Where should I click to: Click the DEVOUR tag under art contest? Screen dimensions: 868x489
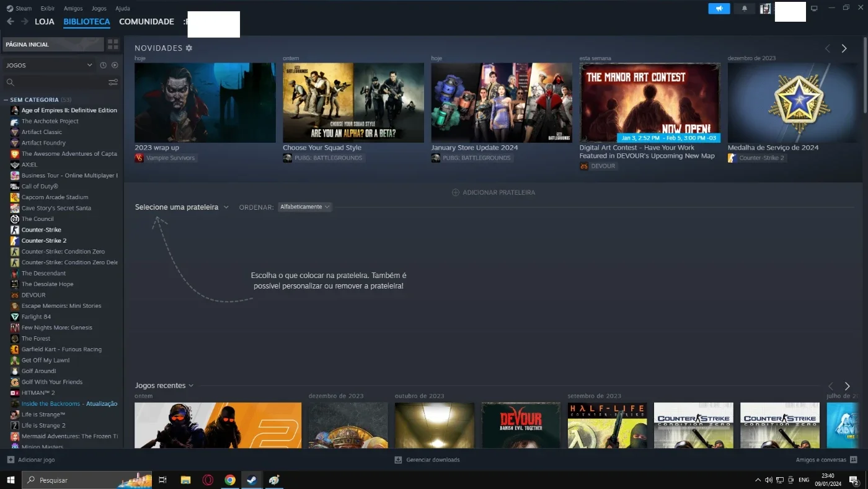598,166
